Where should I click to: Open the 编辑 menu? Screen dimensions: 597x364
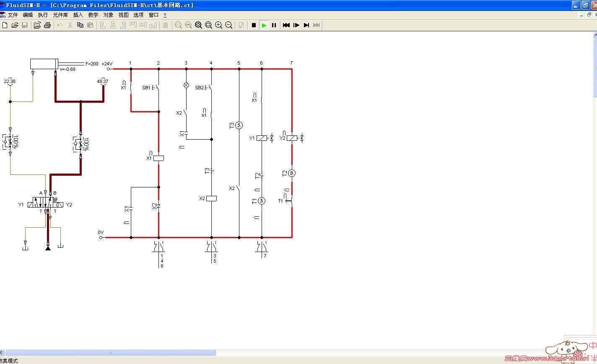click(x=28, y=15)
